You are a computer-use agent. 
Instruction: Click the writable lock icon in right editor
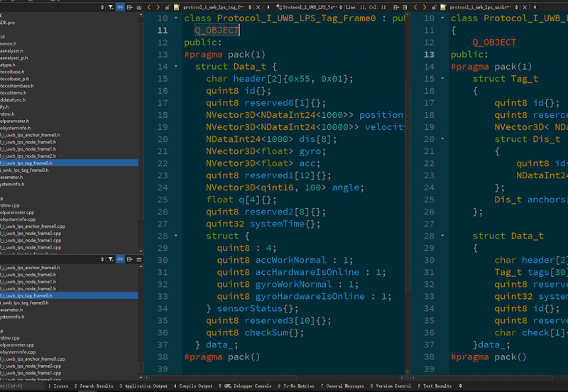tap(434, 7)
